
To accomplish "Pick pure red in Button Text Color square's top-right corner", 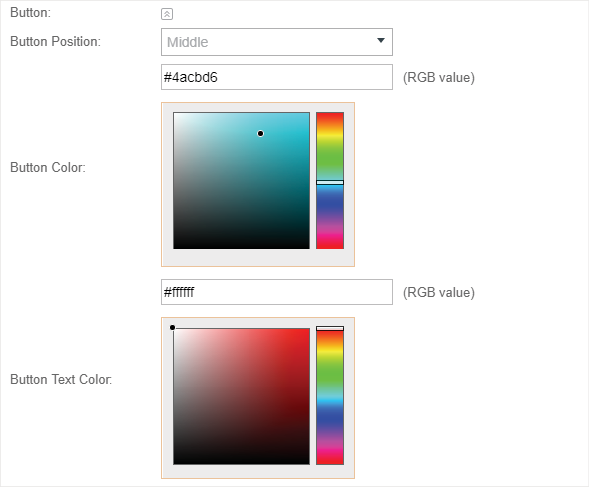I will click(307, 331).
